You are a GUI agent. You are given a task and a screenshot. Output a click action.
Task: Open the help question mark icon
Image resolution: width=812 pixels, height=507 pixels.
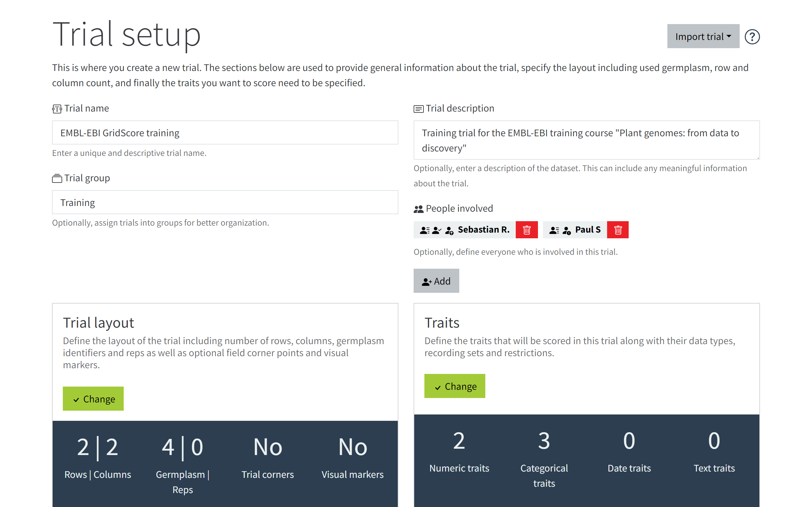point(752,36)
